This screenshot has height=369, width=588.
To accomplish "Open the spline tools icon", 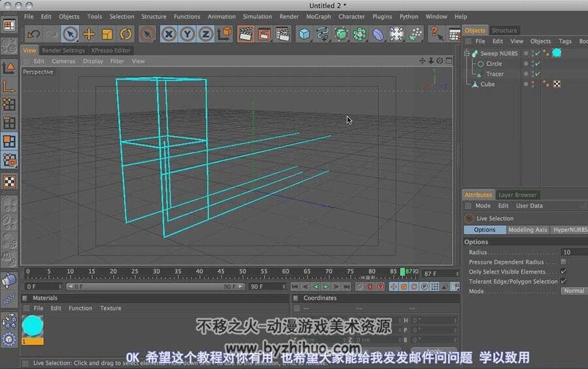I will [x=323, y=34].
